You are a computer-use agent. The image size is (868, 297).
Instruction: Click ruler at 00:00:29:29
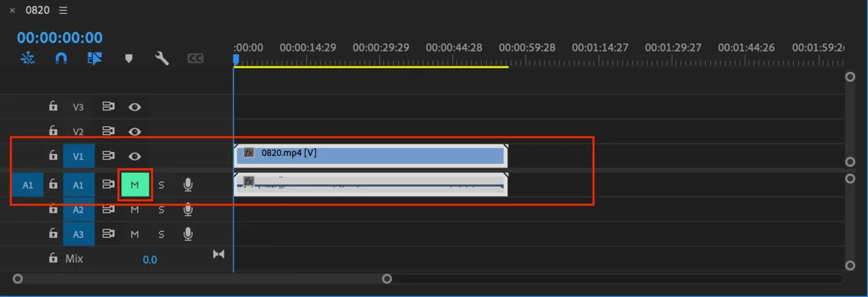pyautogui.click(x=380, y=47)
